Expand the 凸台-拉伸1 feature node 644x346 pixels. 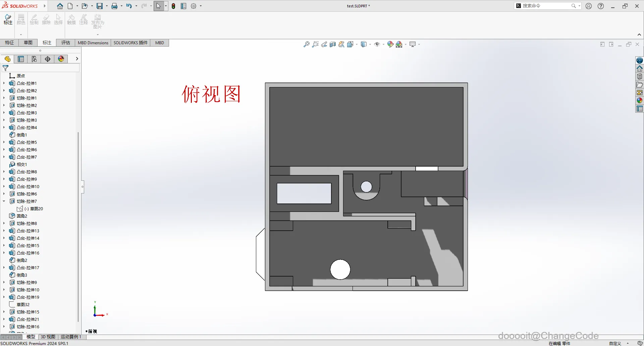4,83
